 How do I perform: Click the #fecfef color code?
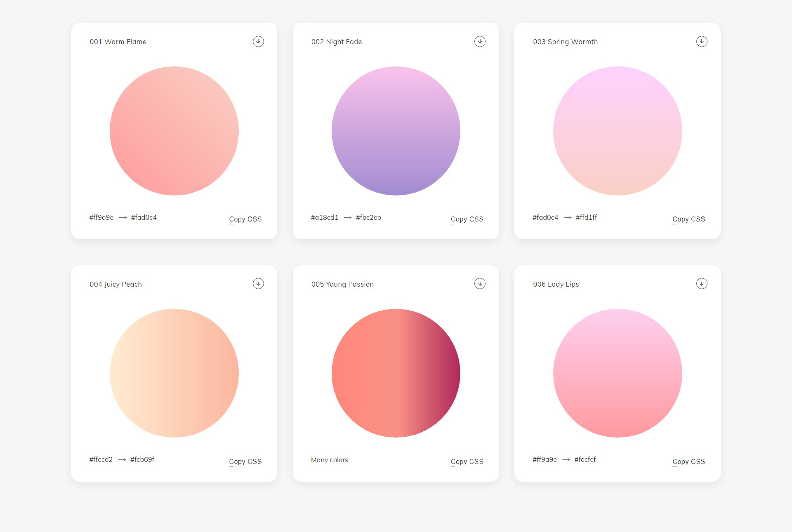585,459
